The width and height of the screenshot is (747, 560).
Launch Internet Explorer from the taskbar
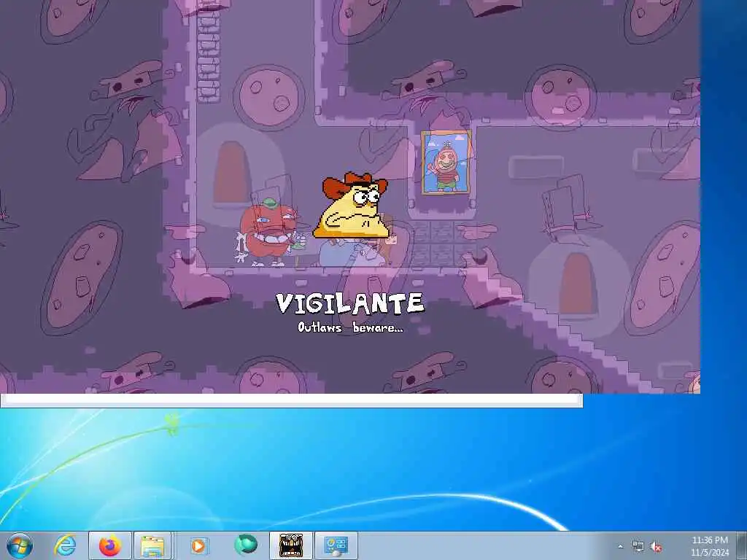[x=65, y=545]
